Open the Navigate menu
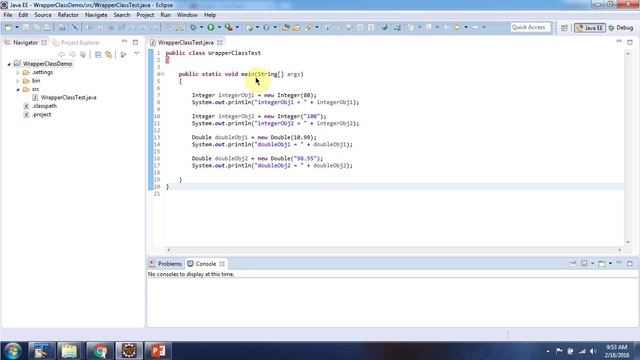The width and height of the screenshot is (640, 360). point(96,15)
